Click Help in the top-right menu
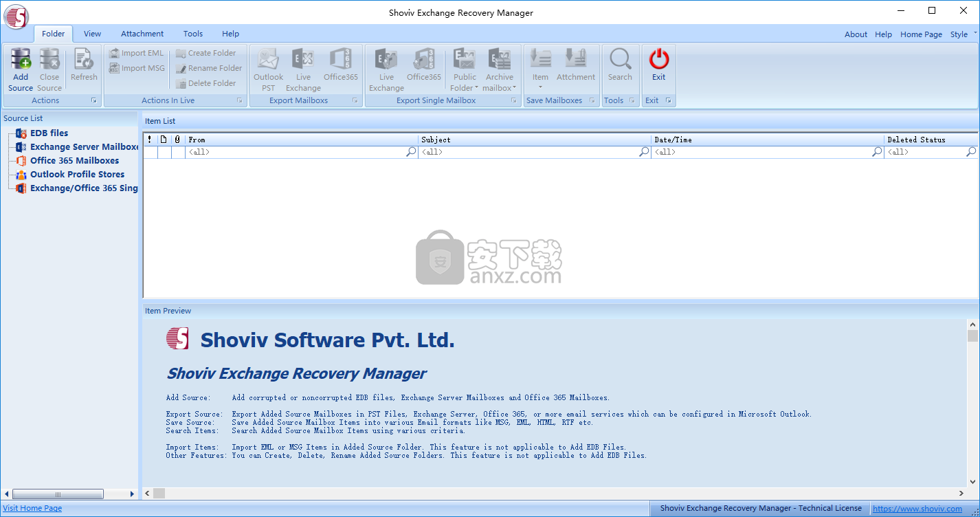The image size is (980, 517). pyautogui.click(x=883, y=34)
